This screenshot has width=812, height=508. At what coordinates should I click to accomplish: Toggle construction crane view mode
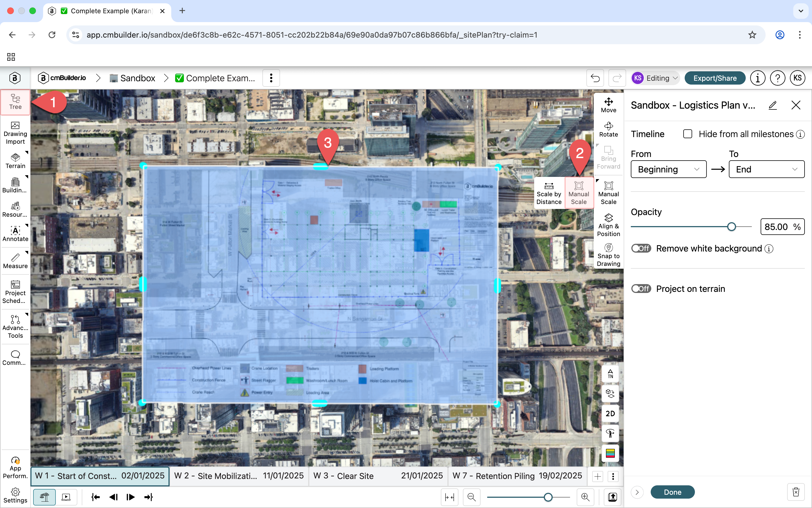[45, 497]
